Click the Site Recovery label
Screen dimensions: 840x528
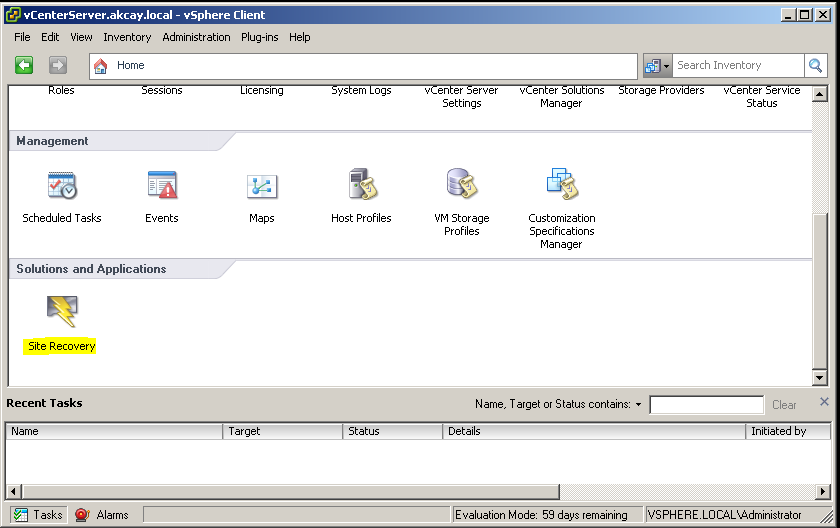point(62,346)
